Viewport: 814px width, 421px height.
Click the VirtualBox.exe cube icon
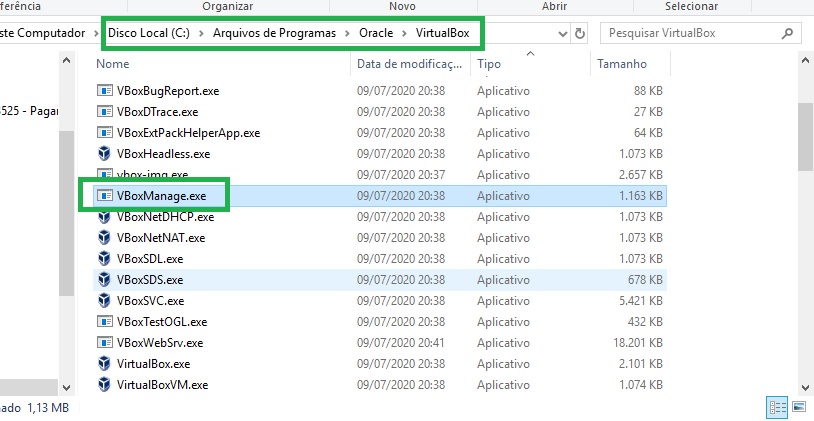tap(105, 363)
